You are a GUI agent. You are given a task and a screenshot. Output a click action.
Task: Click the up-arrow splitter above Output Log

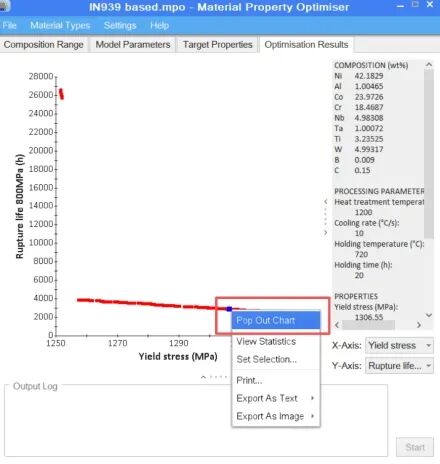[203, 377]
